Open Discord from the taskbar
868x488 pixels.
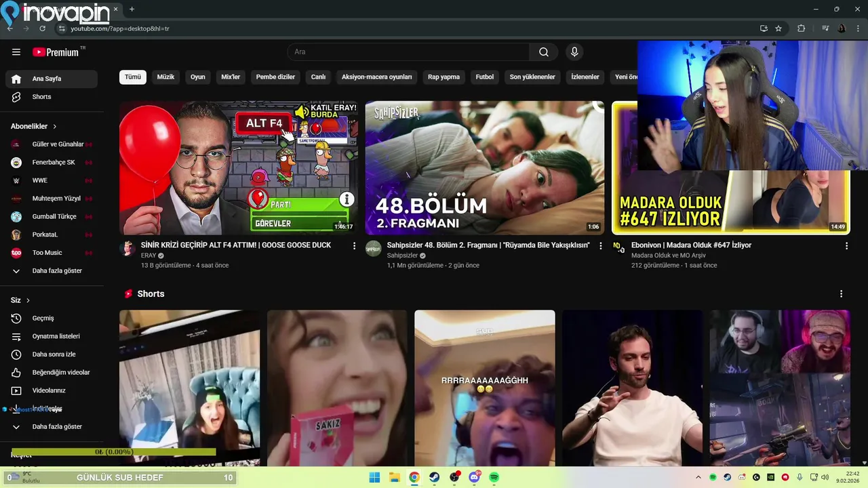[474, 477]
